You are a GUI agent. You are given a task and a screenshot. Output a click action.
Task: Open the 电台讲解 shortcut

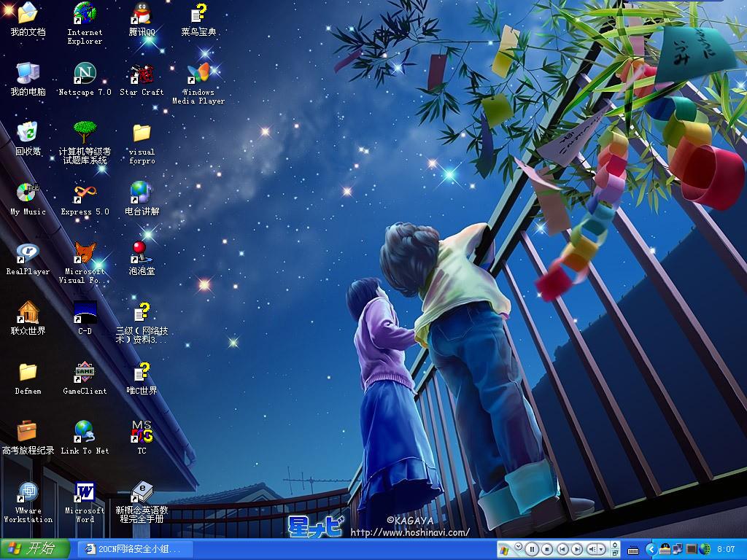click(142, 199)
